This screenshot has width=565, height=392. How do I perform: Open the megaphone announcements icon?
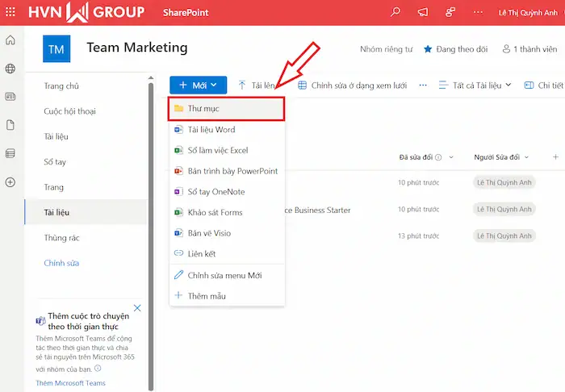(x=422, y=12)
